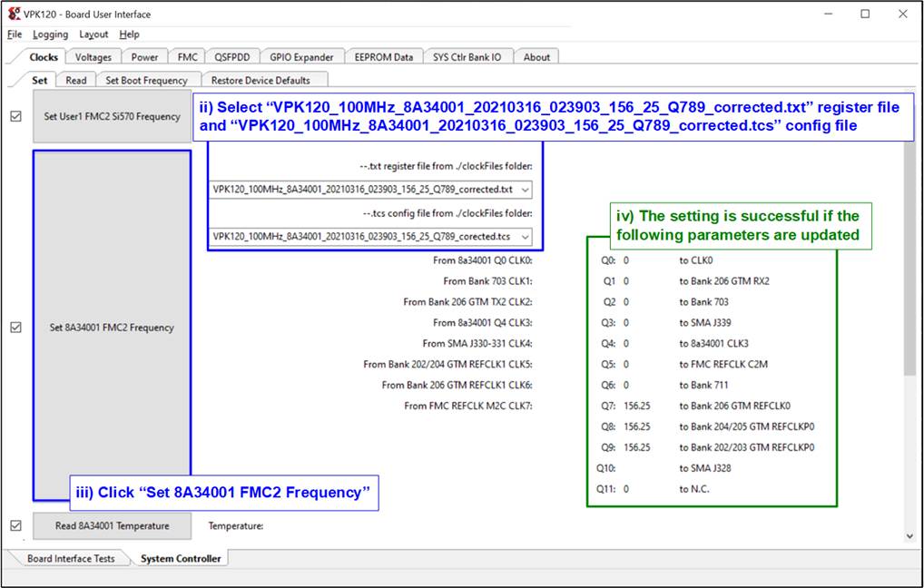This screenshot has width=924, height=588.
Task: Click the 'From 8a34001 Q0 CLK0:' label
Action: coord(483,260)
